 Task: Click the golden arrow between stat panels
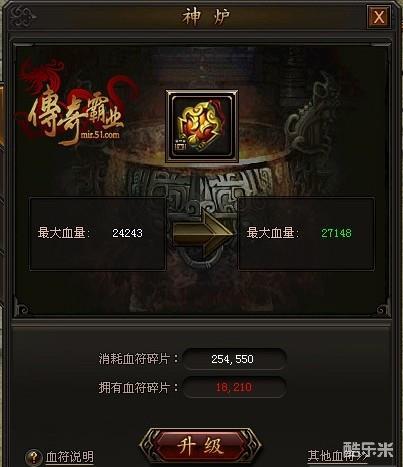click(203, 235)
